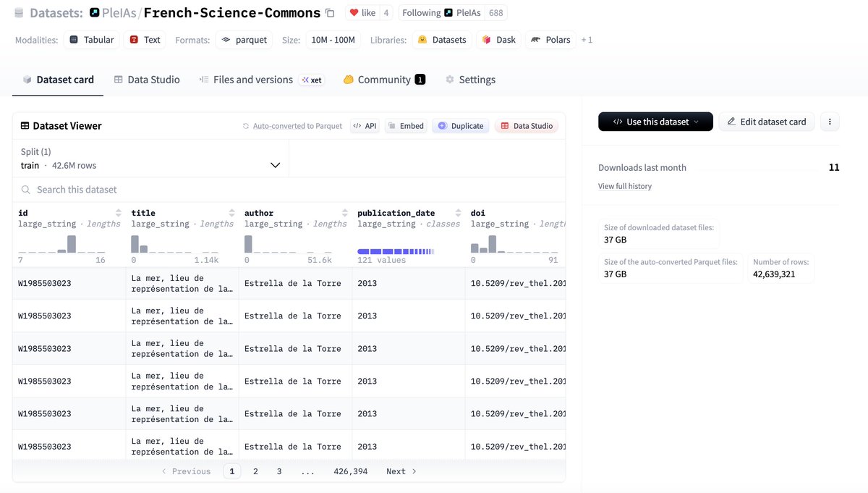Image resolution: width=868 pixels, height=493 pixels.
Task: Click the title lengths histogram
Action: tap(174, 244)
